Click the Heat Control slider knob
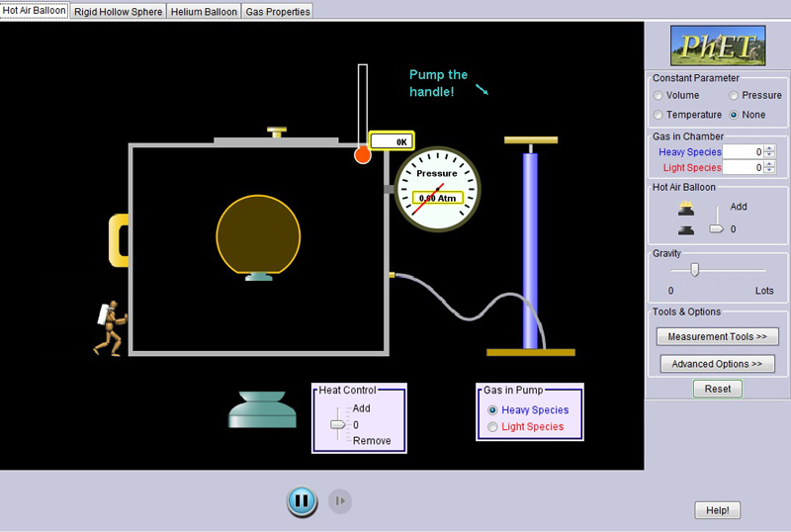Image resolution: width=791 pixels, height=532 pixels. click(x=337, y=424)
